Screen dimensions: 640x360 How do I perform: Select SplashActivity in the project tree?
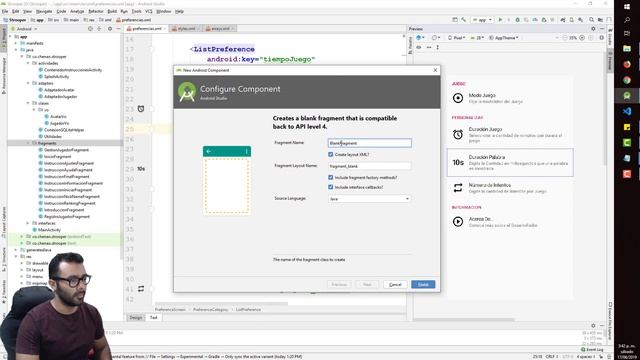pyautogui.click(x=56, y=77)
